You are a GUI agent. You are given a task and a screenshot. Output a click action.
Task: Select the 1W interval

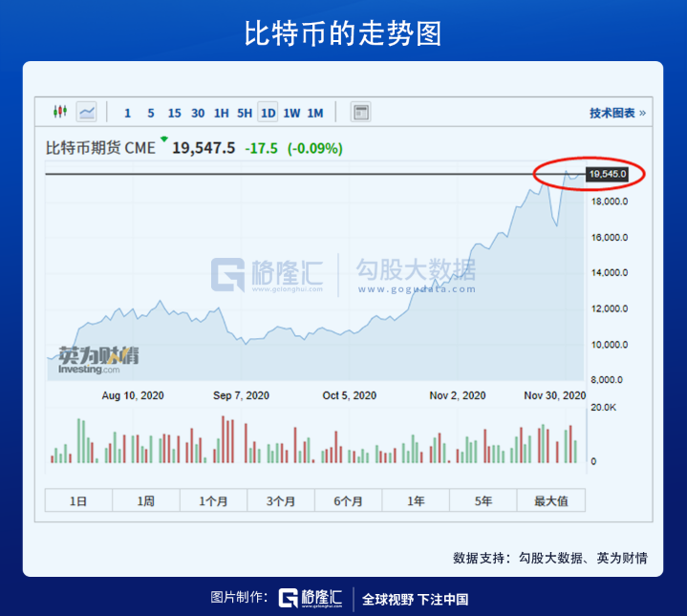coord(291,114)
